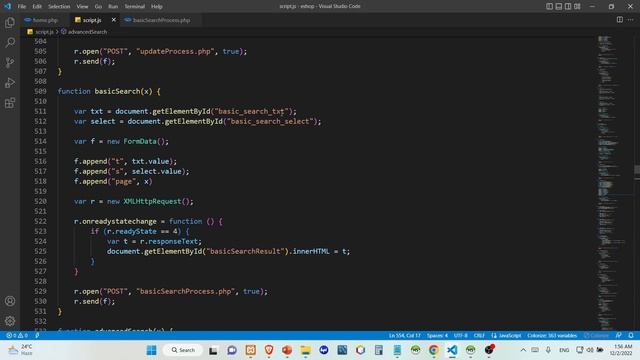Open Task View on the taskbar

click(x=213, y=350)
